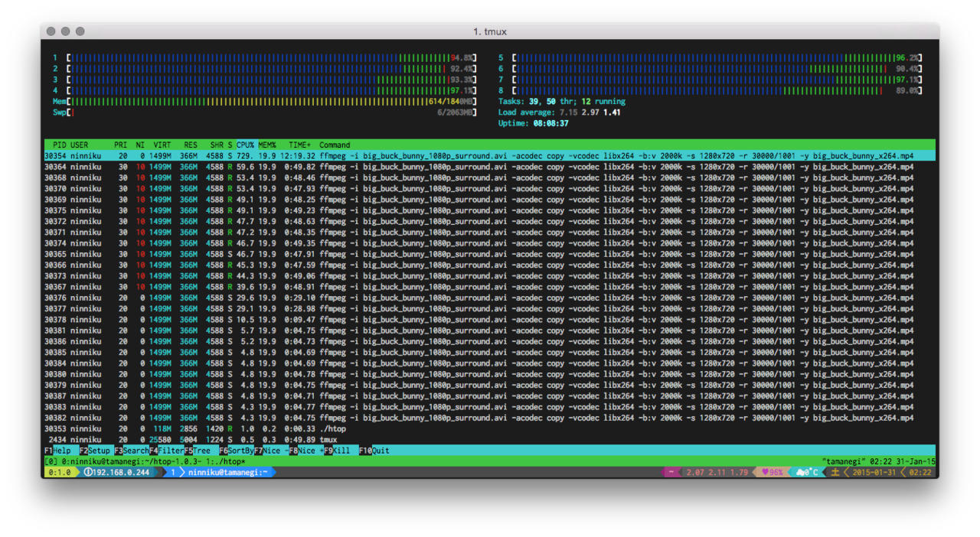Click the heart battery 96% indicator
This screenshot has width=980, height=537.
(771, 473)
